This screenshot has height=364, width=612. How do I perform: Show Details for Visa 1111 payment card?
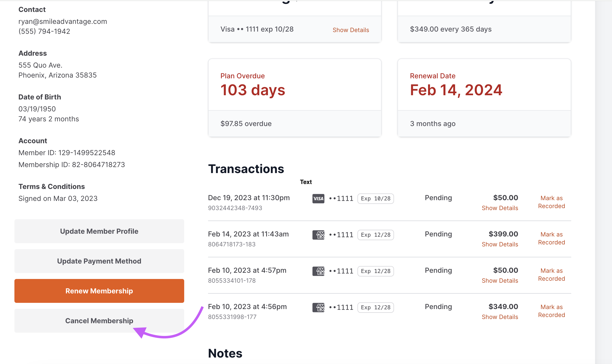351,30
